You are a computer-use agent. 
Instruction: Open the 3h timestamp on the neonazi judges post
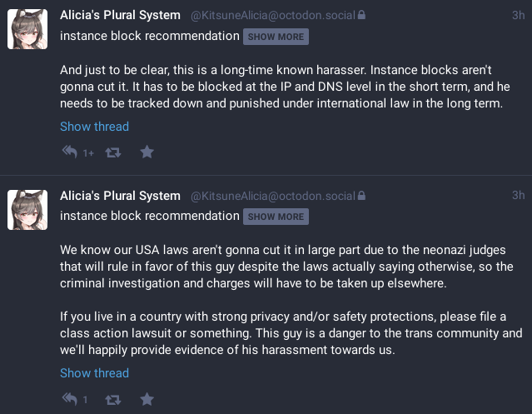[518, 196]
